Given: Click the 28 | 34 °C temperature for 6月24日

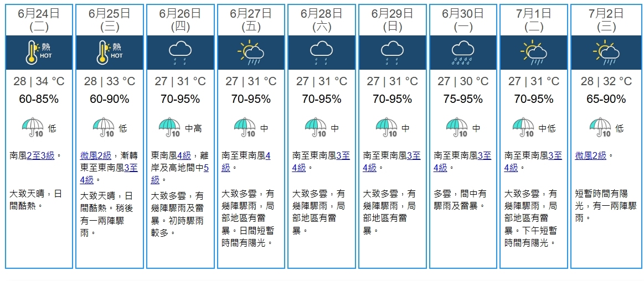Looking at the screenshot, I should pos(39,81).
